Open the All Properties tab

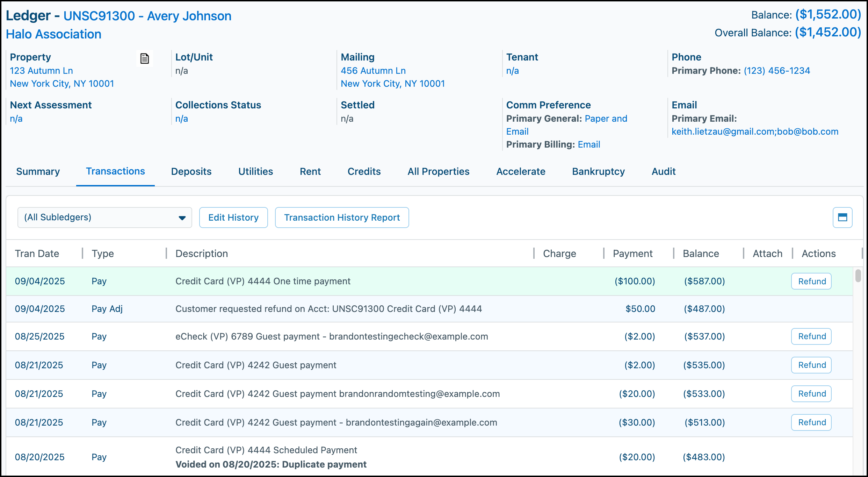(x=438, y=171)
